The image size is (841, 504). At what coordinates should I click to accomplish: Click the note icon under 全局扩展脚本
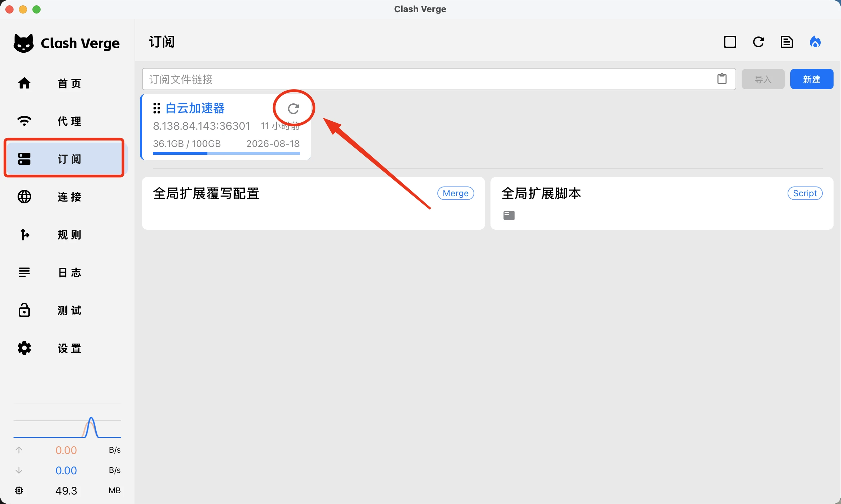tap(509, 215)
